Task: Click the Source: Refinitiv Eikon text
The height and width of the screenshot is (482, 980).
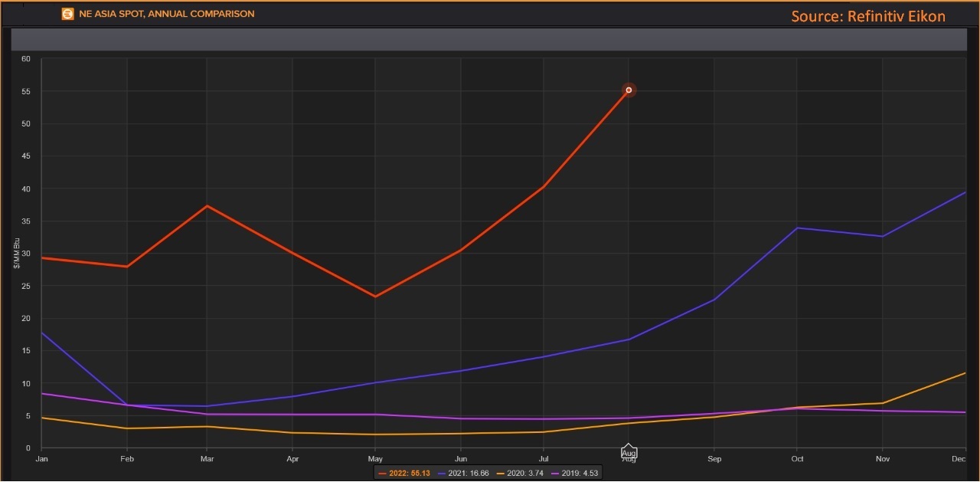Action: tap(868, 16)
